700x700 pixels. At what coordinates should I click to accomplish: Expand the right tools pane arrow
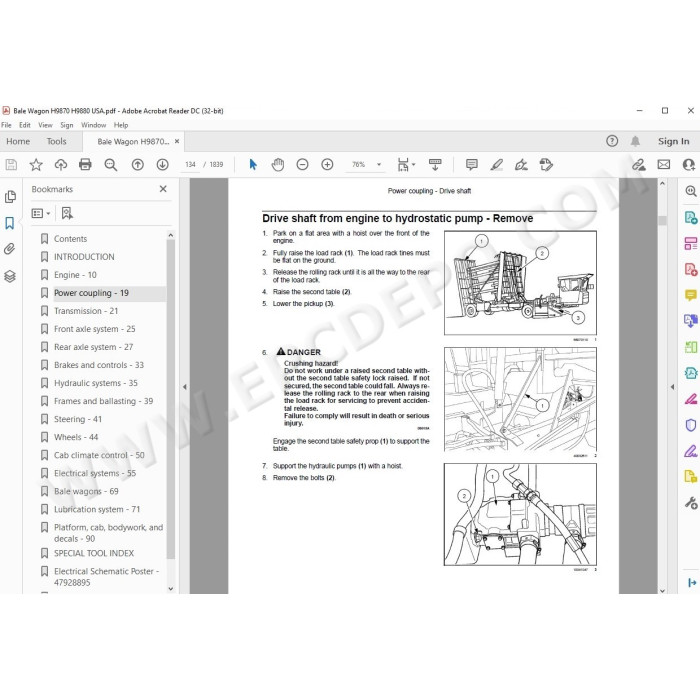[x=672, y=387]
